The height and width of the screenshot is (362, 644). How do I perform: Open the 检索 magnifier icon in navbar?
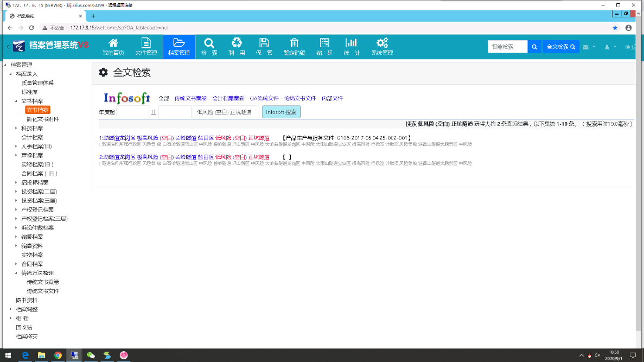209,43
